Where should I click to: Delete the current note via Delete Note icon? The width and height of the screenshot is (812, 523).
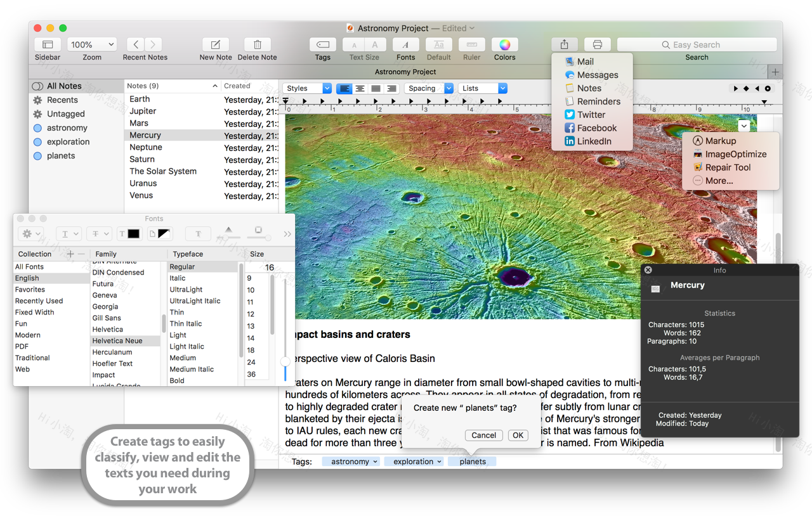[x=257, y=46]
